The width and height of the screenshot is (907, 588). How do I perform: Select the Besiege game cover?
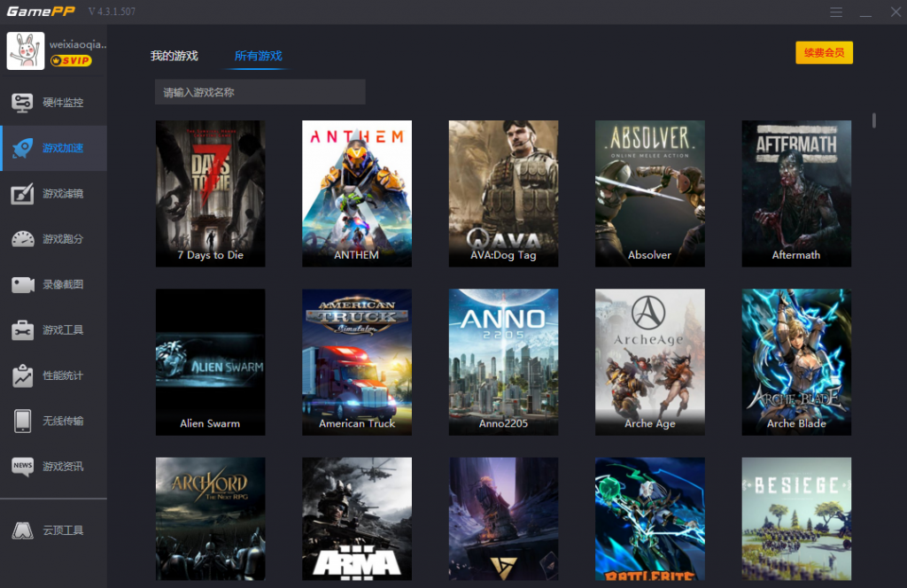(x=796, y=519)
